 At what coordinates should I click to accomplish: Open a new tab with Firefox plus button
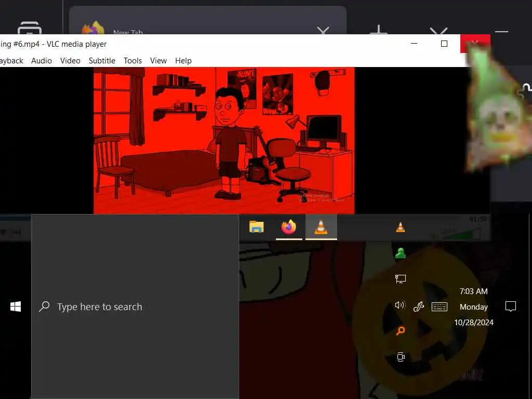379,30
